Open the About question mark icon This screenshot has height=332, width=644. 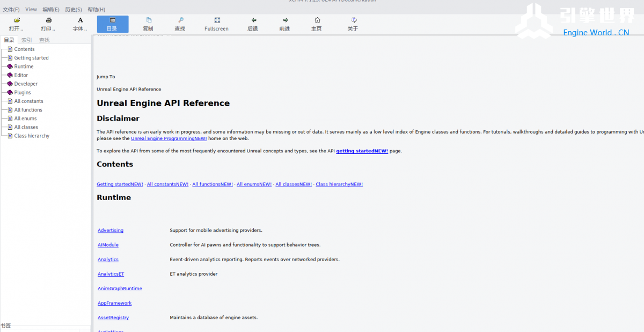353,20
